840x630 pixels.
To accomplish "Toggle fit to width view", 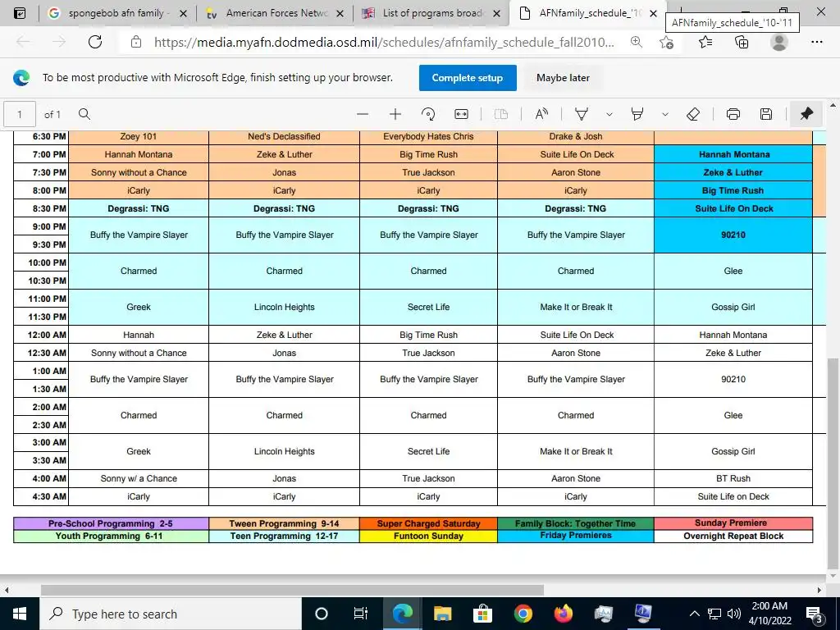I will coord(461,114).
